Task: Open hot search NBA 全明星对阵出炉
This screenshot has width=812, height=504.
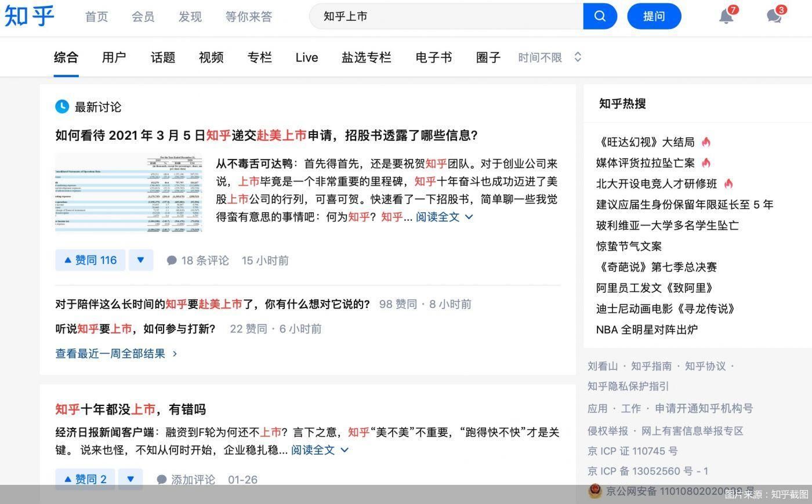Action: tap(647, 329)
